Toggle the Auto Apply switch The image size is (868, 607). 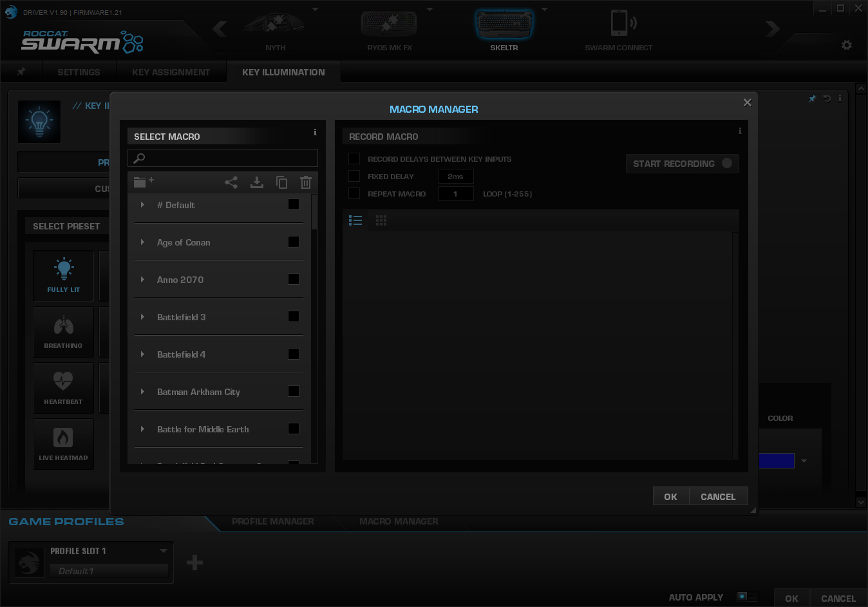(747, 597)
